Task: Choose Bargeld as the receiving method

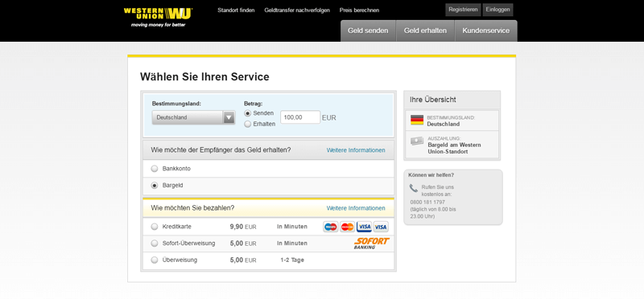Action: tap(155, 186)
